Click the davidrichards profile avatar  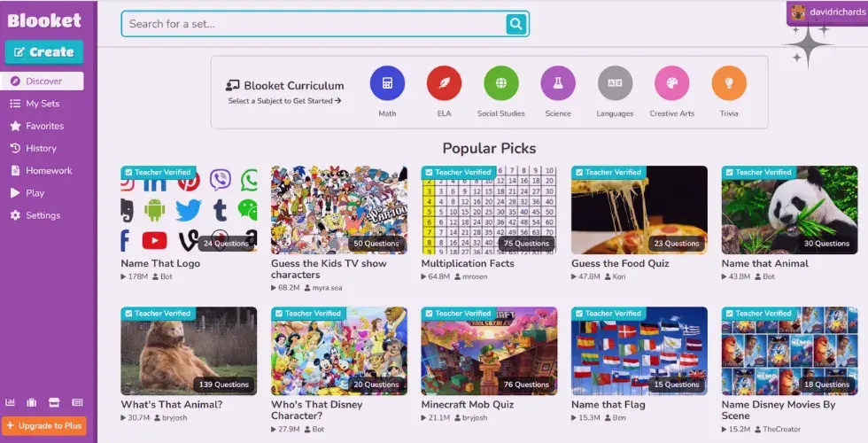(798, 12)
